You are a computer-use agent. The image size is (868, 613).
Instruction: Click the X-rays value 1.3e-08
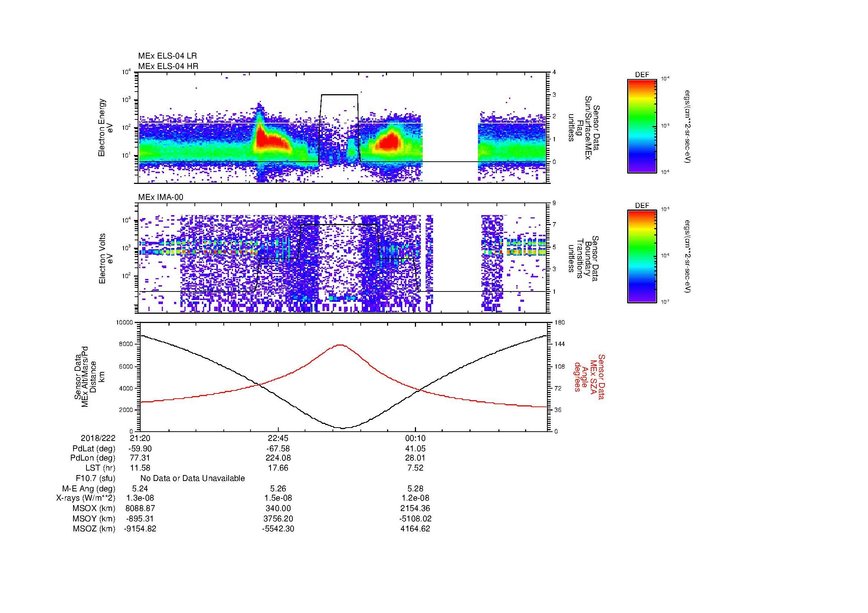coord(140,498)
